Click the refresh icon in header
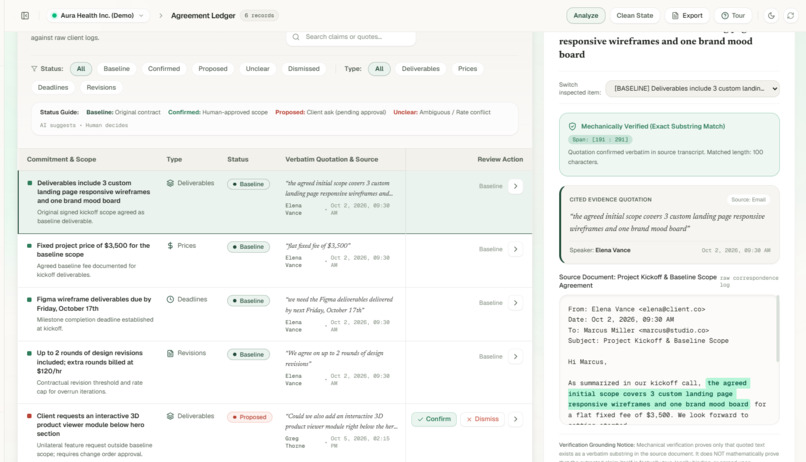 tap(791, 15)
